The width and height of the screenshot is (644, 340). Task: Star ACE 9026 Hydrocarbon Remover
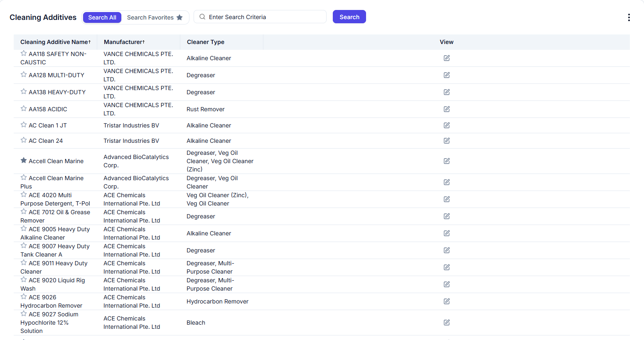click(24, 297)
